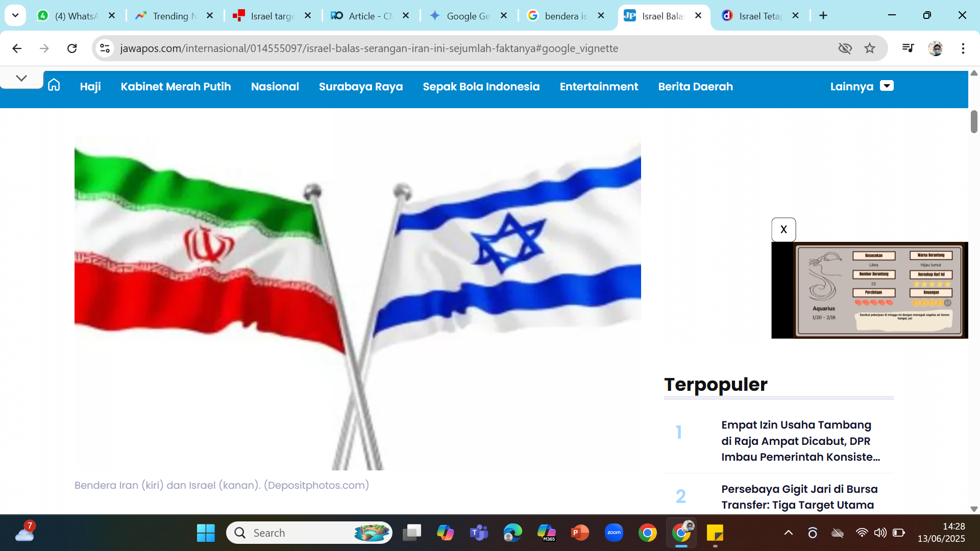Viewport: 980px width, 551px height.
Task: Click the browser forward arrow
Action: pos(44,48)
